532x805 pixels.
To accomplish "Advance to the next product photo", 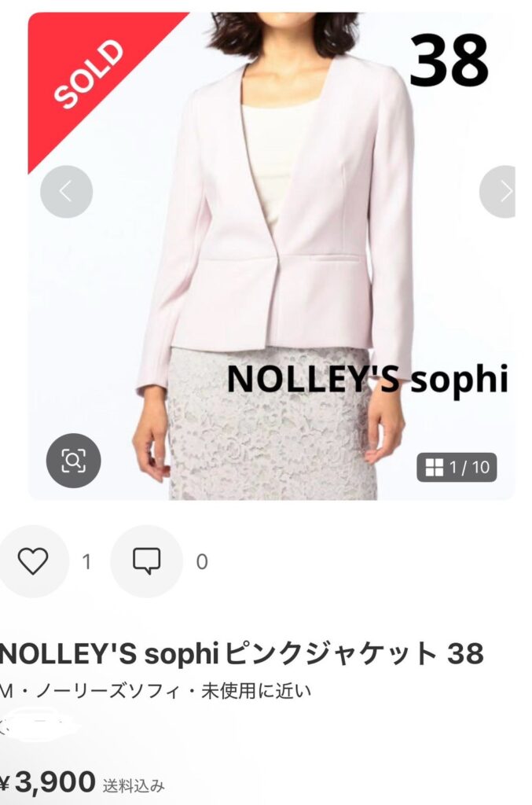I will click(497, 192).
